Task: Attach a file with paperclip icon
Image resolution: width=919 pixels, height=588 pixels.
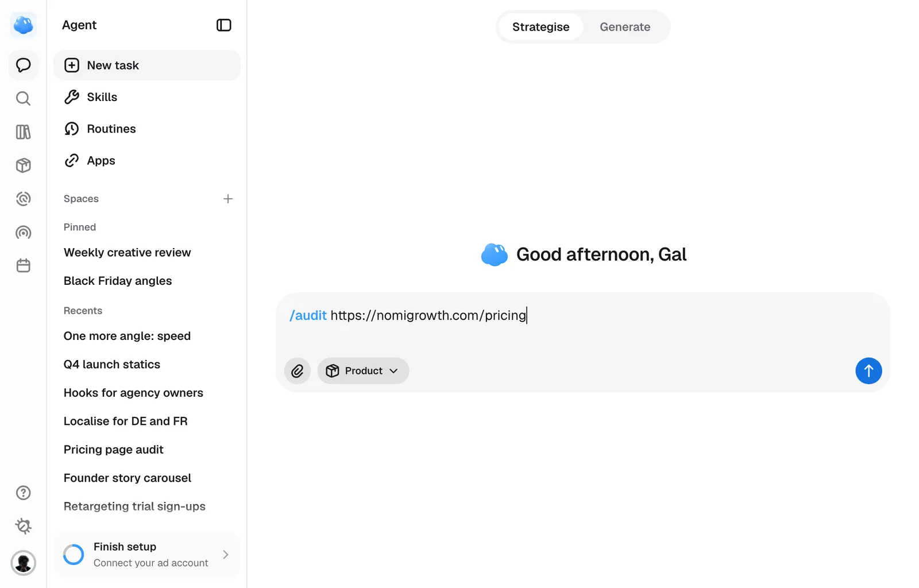Action: tap(298, 371)
